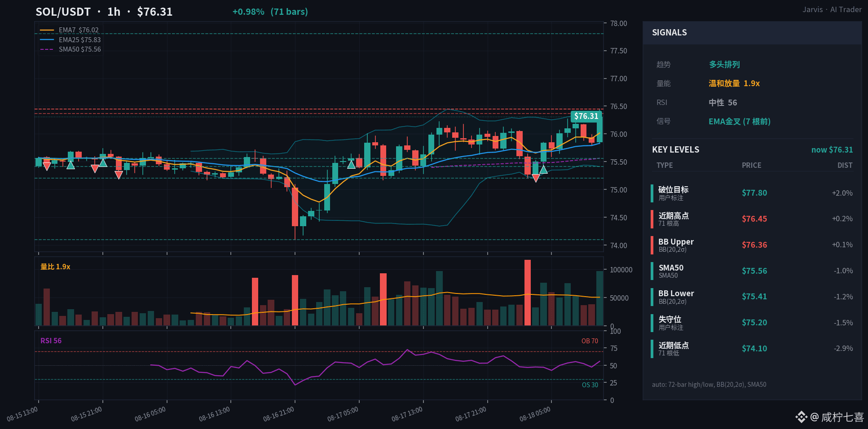
Task: Select the green buy triangle near 08-17 05:00
Action: 351,165
